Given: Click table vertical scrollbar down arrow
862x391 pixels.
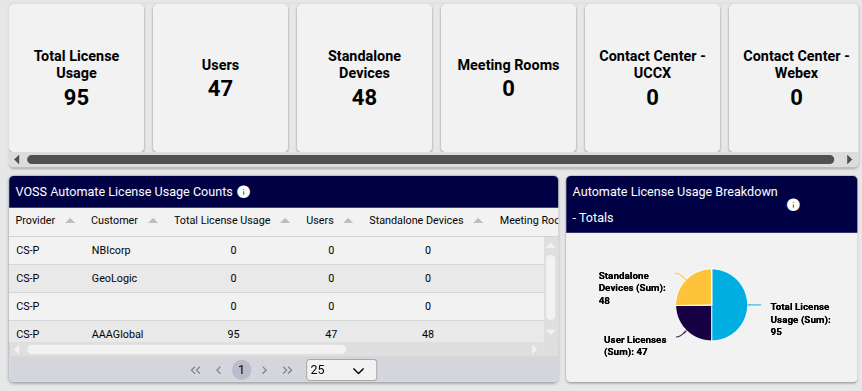Looking at the screenshot, I should 550,332.
